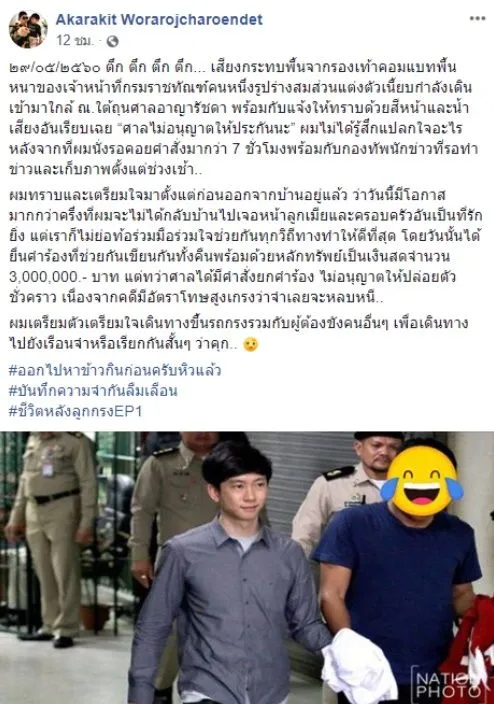Click the poster's profile picture avatar

tap(28, 30)
